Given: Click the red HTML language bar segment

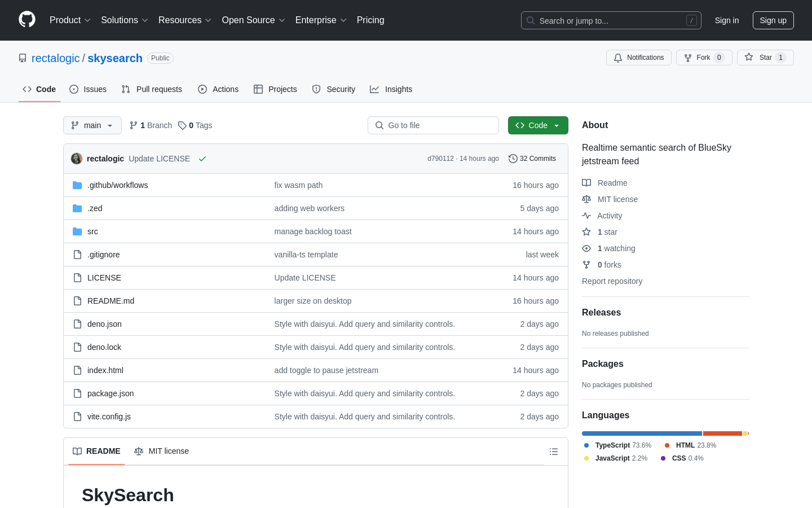Looking at the screenshot, I should (722, 433).
